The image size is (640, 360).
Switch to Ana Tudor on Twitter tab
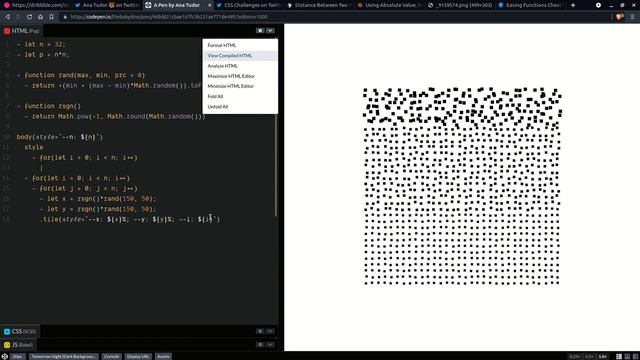107,5
